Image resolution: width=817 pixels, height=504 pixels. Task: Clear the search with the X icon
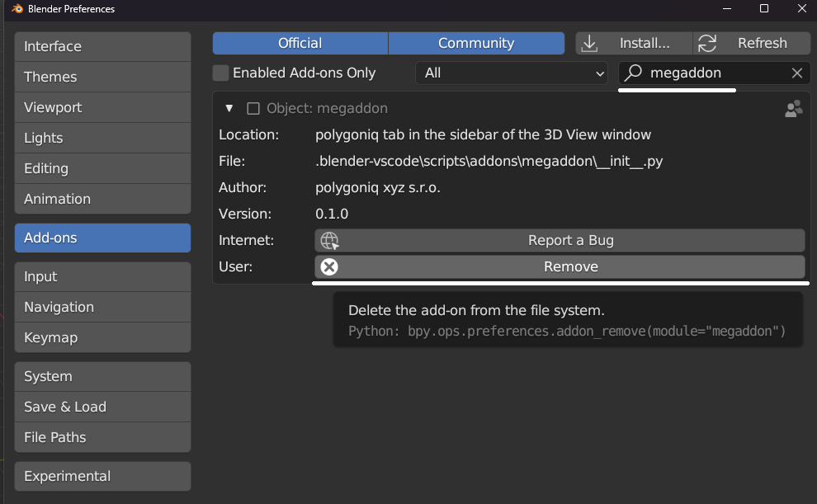click(796, 73)
